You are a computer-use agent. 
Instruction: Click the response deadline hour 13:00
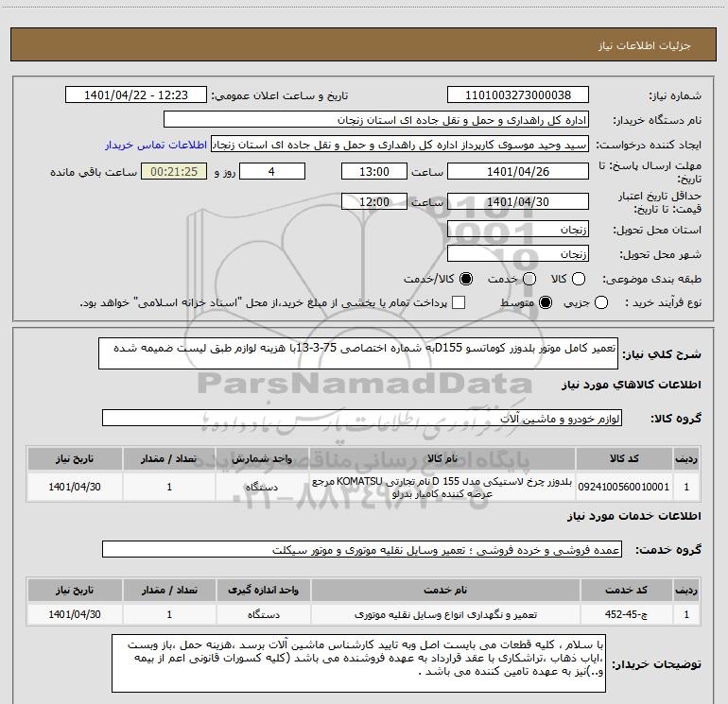point(374,172)
